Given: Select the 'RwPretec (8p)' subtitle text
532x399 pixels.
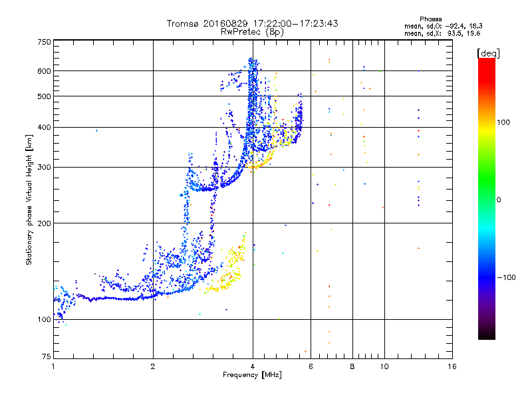Looking at the screenshot, I should click(x=252, y=32).
